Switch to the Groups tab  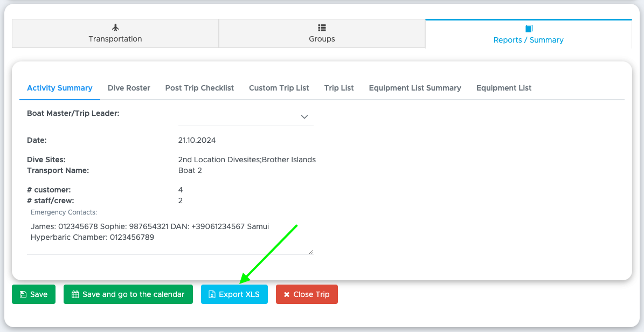(322, 34)
